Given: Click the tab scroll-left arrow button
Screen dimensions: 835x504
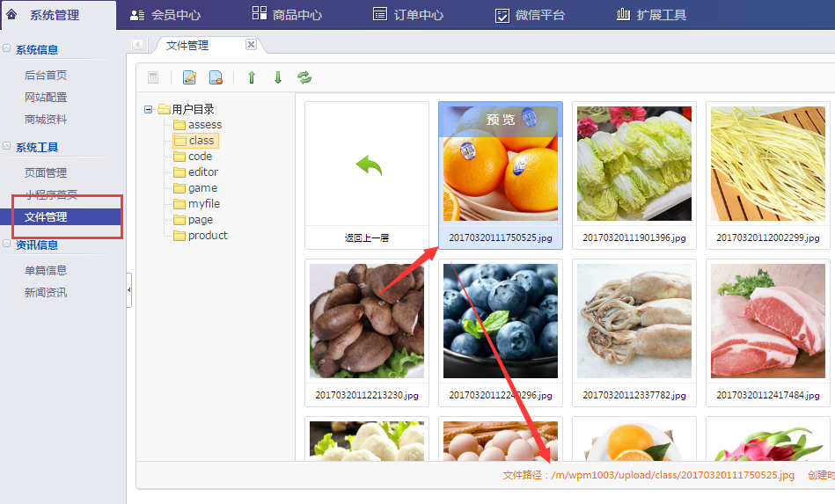Looking at the screenshot, I should pyautogui.click(x=138, y=45).
